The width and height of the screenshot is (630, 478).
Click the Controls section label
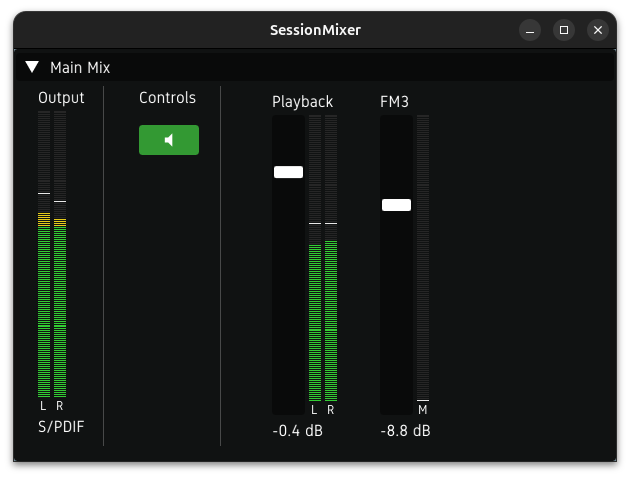click(x=167, y=98)
